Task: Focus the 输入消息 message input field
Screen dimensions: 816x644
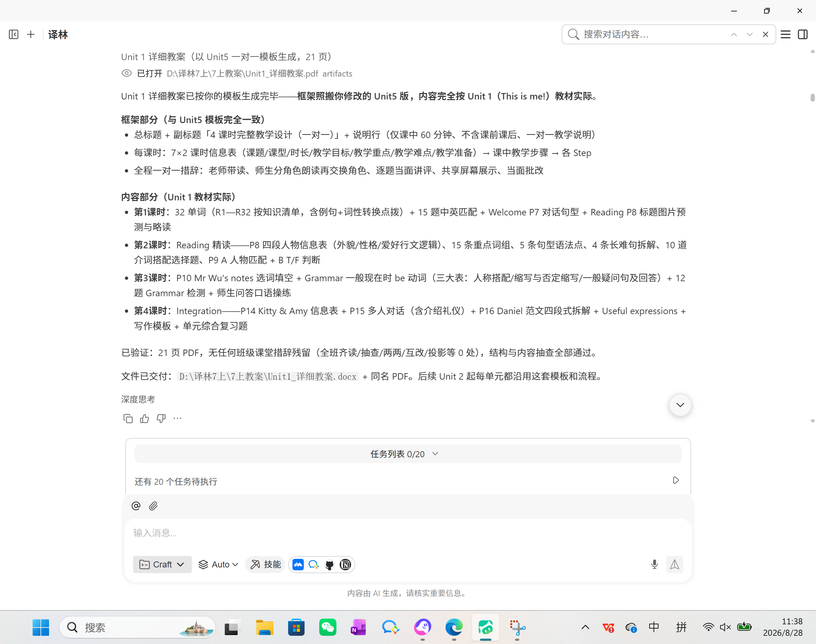Action: [x=408, y=533]
